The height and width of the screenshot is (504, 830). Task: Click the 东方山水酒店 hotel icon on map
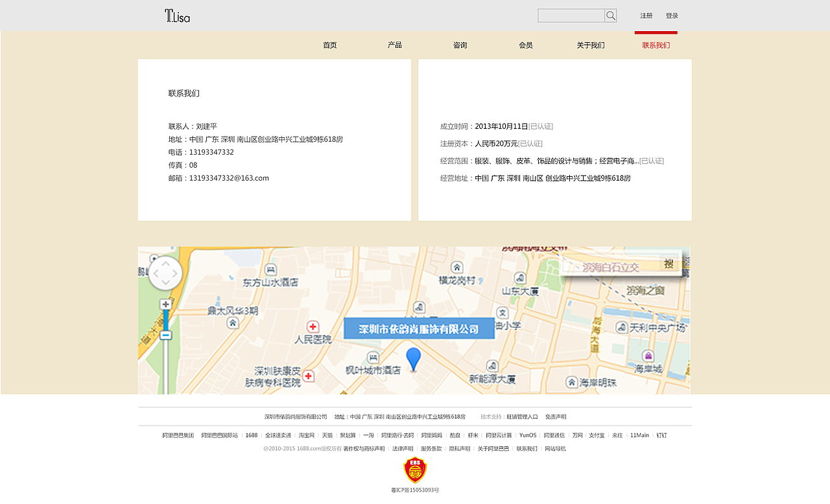(x=271, y=270)
